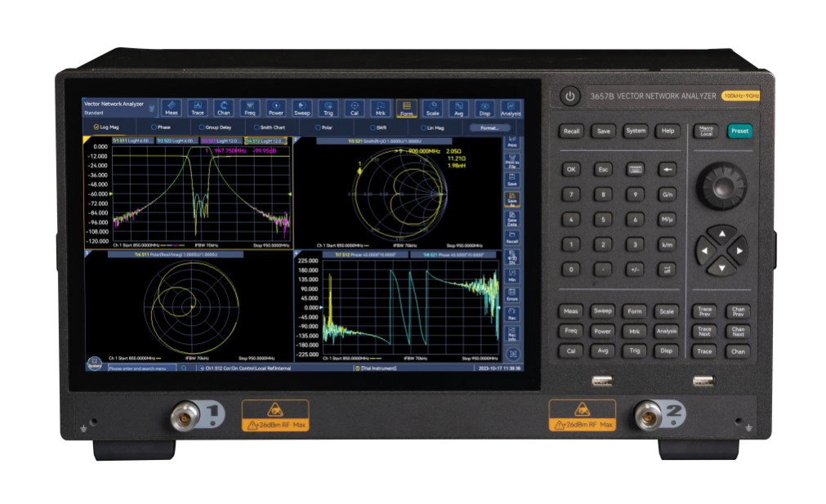Select the Phase format radio button
This screenshot has width=826, height=504.
[x=161, y=127]
